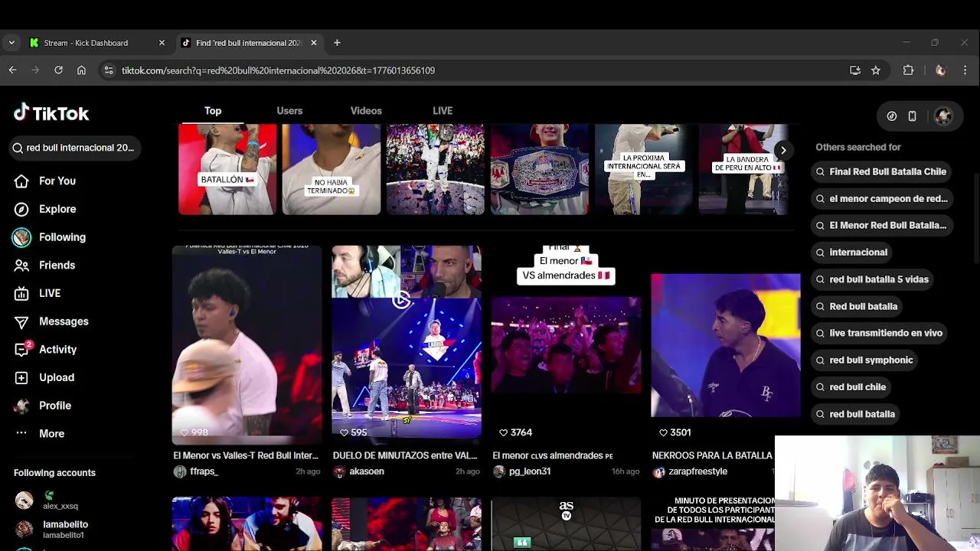Click the coin icon in TikTok header
The image size is (980, 551).
[892, 116]
